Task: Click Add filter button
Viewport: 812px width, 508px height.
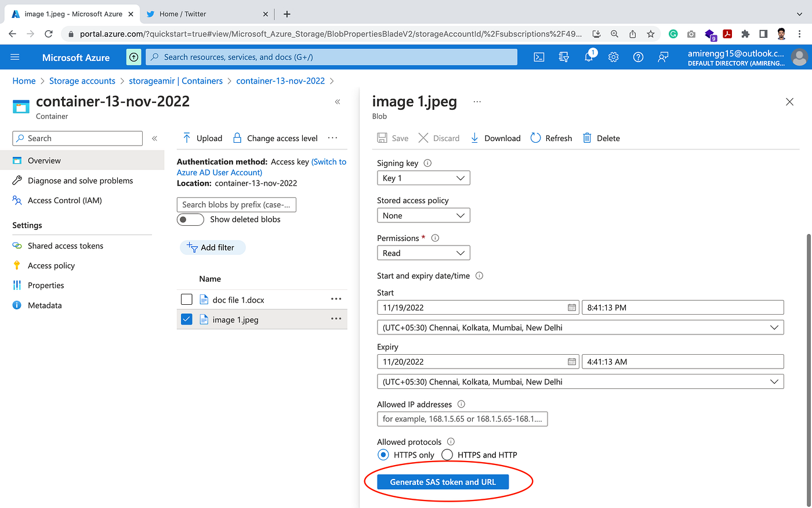Action: (x=212, y=247)
